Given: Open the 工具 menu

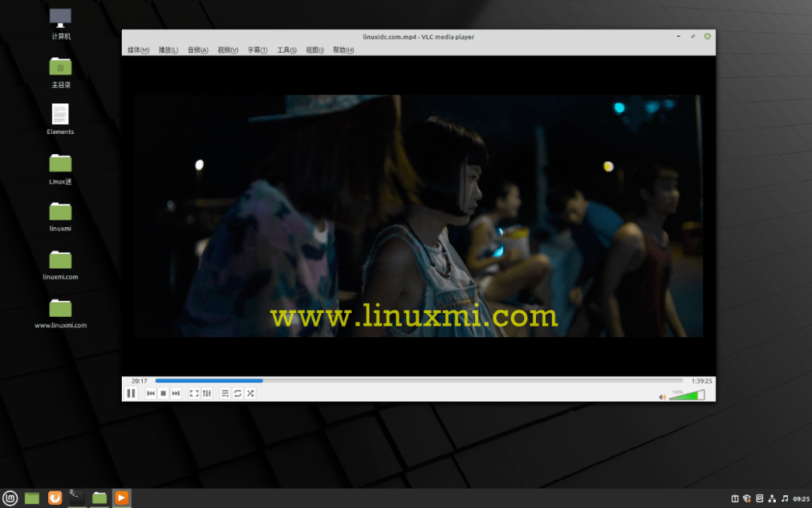Looking at the screenshot, I should 286,50.
